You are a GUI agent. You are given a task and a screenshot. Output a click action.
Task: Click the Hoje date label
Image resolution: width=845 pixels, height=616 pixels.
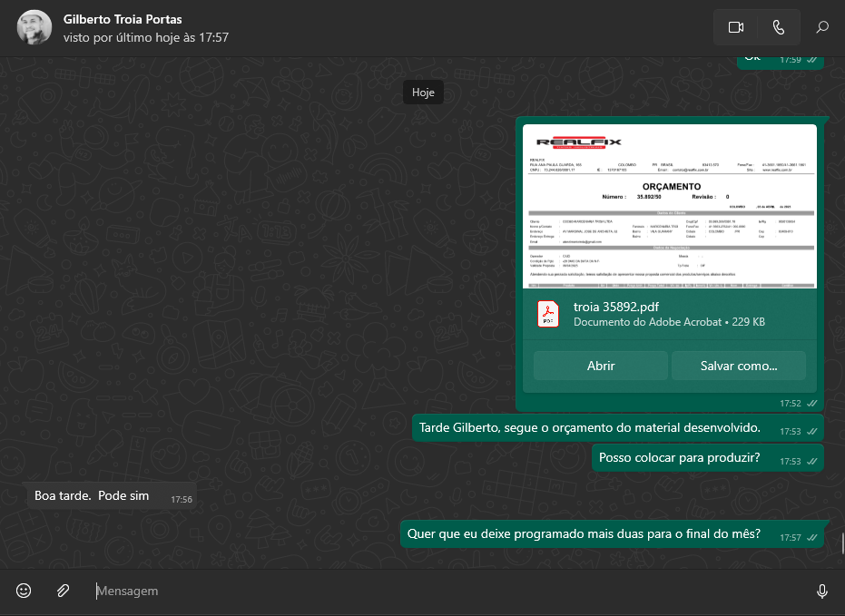[x=423, y=93]
